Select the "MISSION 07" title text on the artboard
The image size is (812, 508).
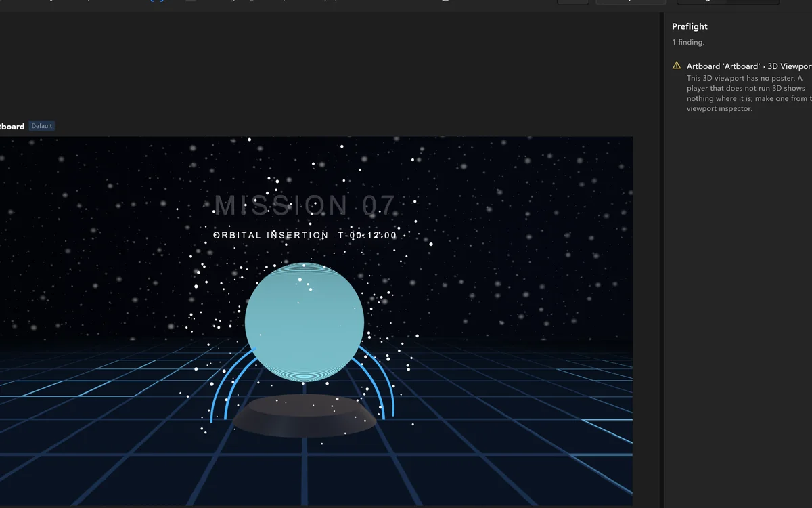(x=304, y=205)
